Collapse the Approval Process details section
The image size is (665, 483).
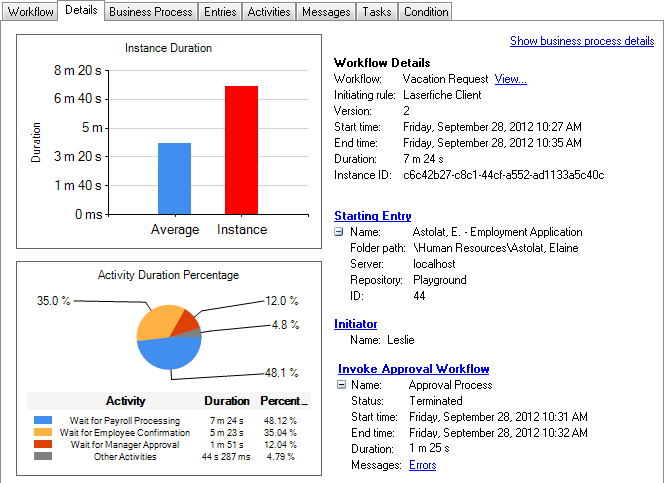pyautogui.click(x=342, y=385)
